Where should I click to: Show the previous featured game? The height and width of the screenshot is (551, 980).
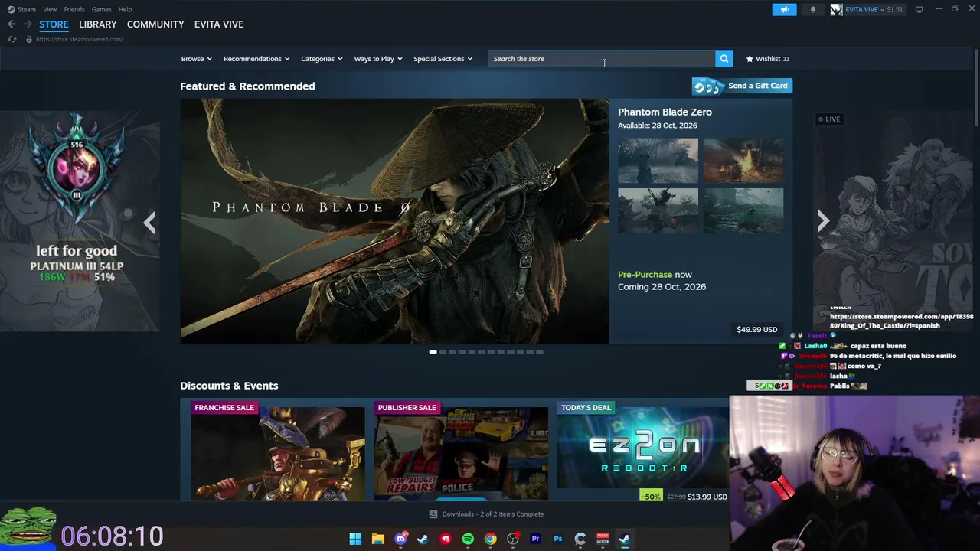(149, 222)
